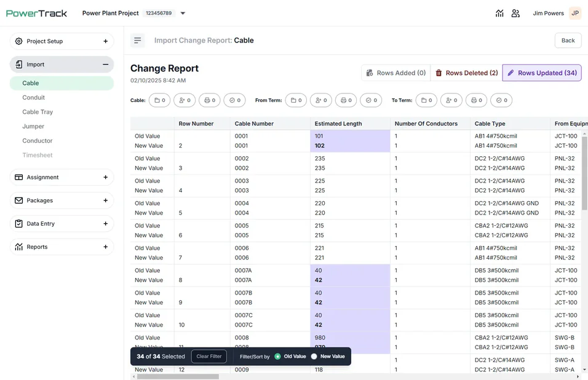Click Cable Type column header
Image resolution: width=588 pixels, height=380 pixels.
coord(510,124)
